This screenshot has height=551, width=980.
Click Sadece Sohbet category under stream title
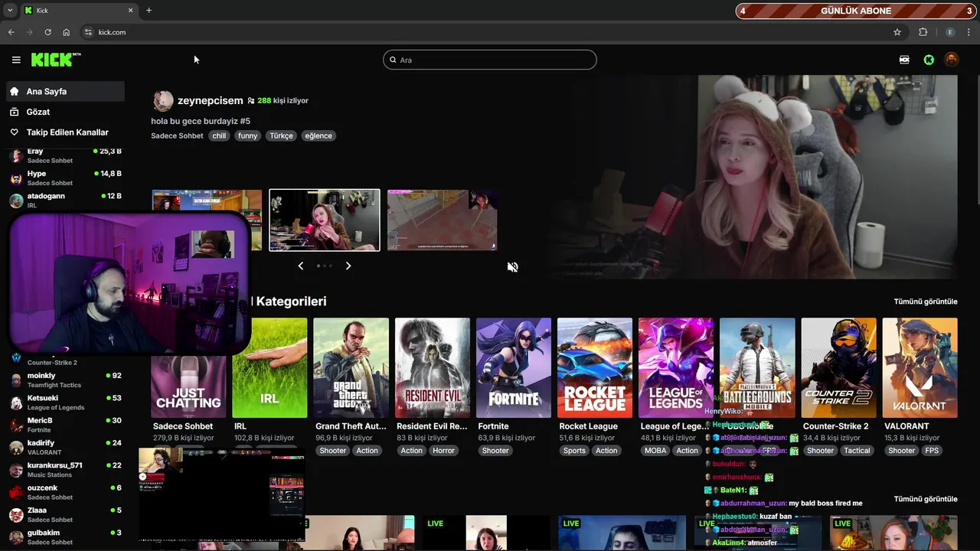click(177, 135)
